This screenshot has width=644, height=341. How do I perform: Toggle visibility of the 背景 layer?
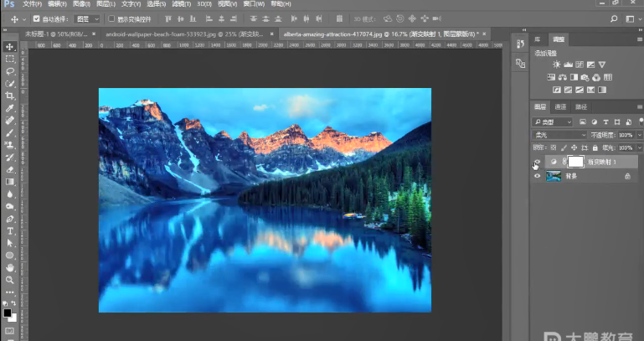[x=538, y=176]
